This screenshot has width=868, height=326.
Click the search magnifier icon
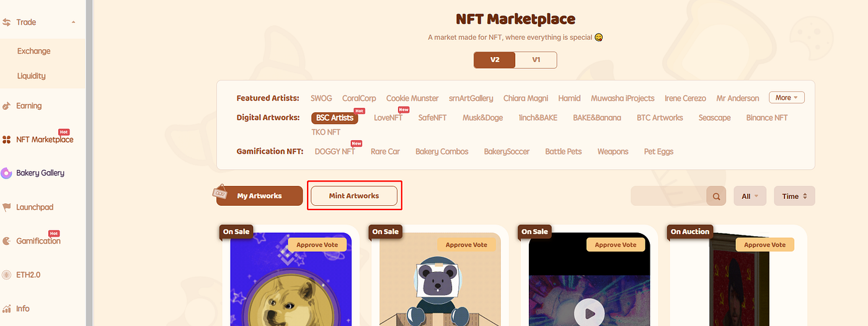pos(716,196)
